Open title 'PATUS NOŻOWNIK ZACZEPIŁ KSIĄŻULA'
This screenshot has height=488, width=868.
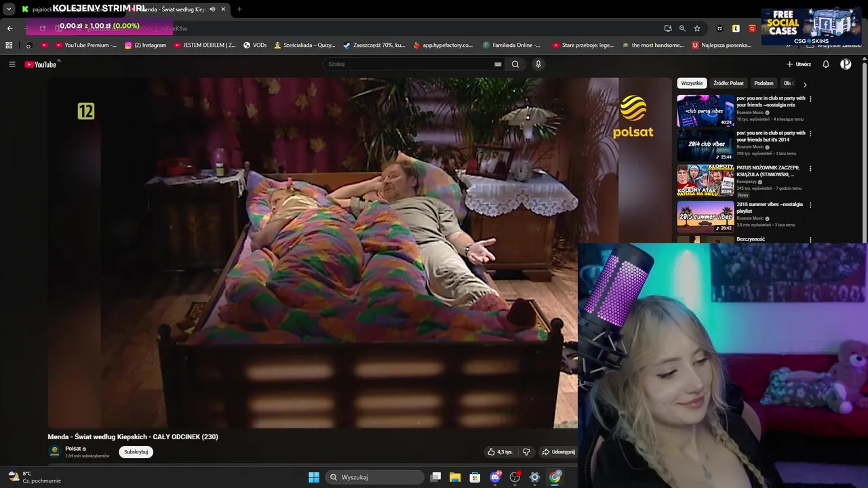click(768, 171)
